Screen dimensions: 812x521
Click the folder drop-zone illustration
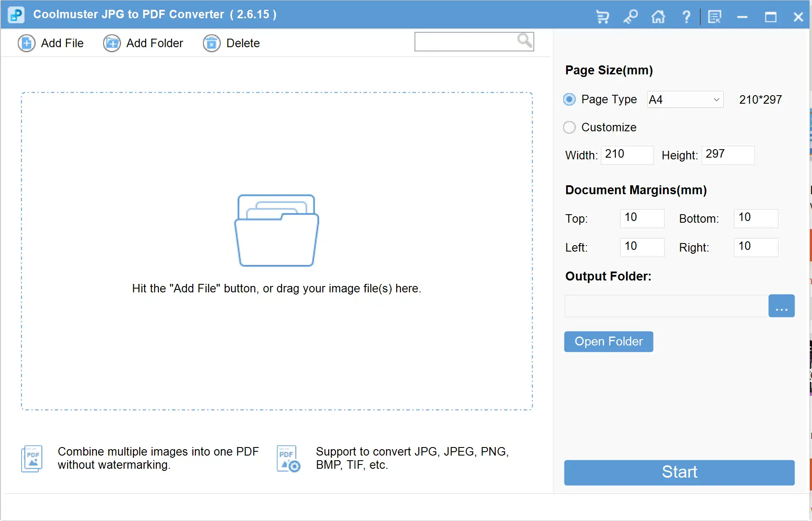pyautogui.click(x=276, y=230)
